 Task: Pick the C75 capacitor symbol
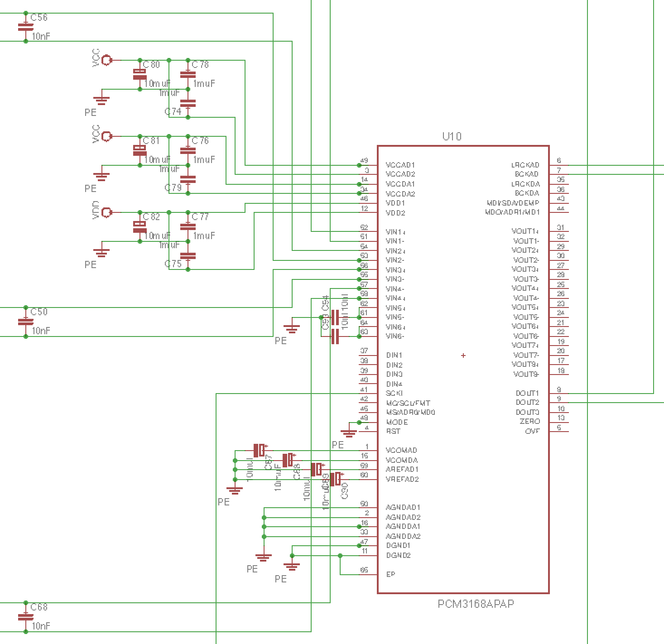[188, 255]
